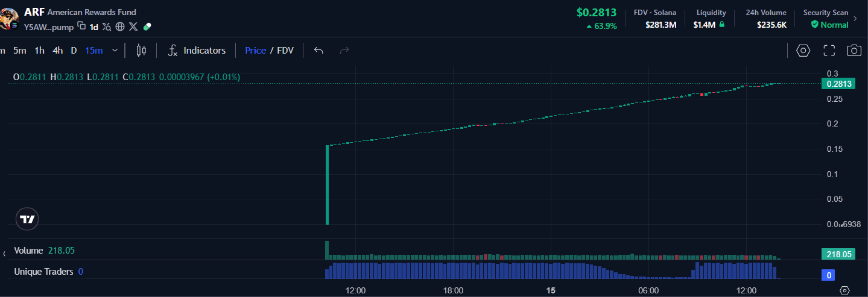Enter fullscreen chart mode

click(829, 51)
